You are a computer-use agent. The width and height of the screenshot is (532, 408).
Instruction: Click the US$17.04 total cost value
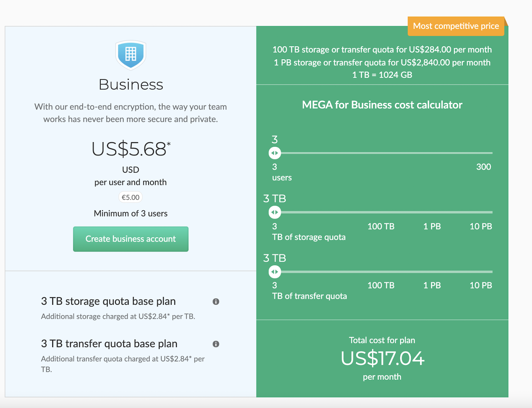(x=382, y=358)
